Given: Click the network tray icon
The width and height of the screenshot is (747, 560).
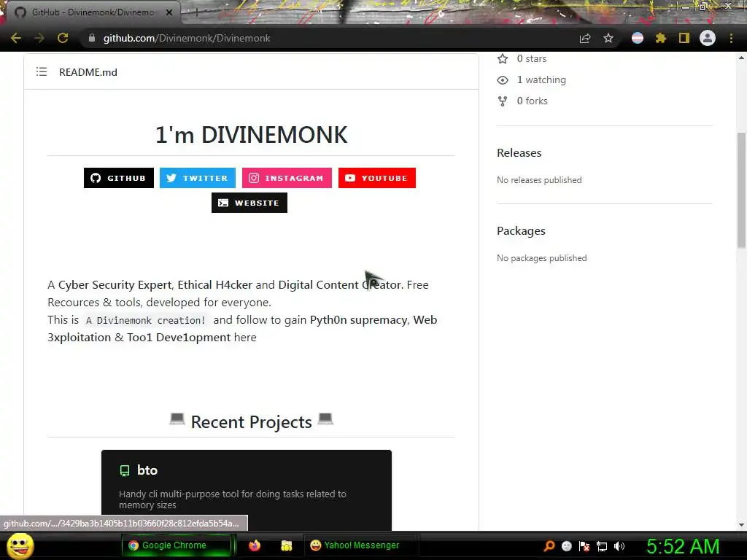Looking at the screenshot, I should point(602,546).
